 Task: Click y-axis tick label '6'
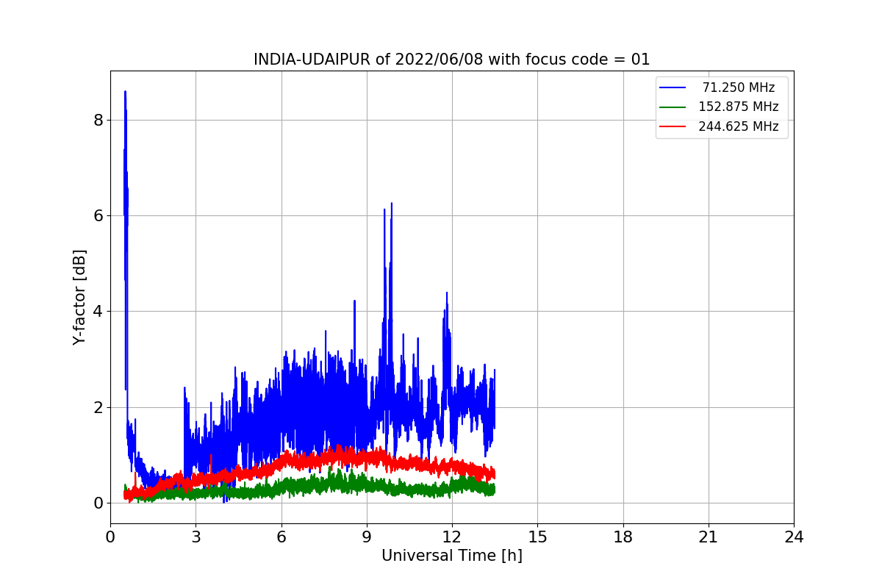(98, 215)
